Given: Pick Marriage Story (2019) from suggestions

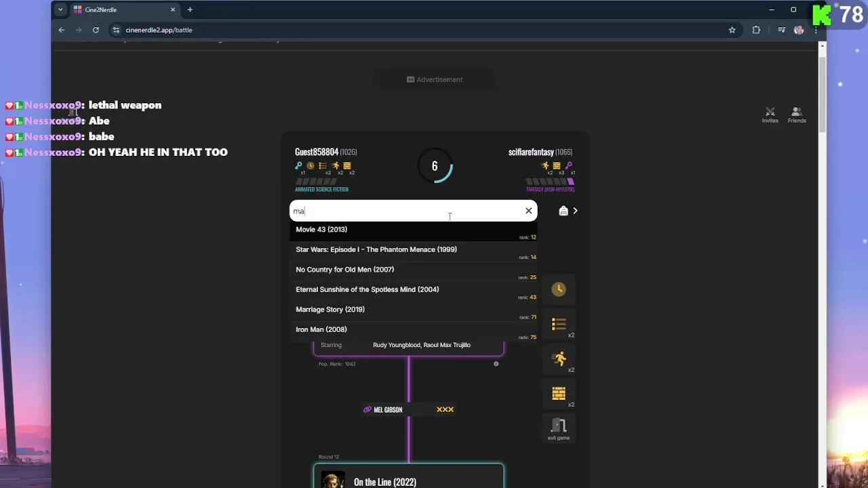Looking at the screenshot, I should tap(413, 311).
